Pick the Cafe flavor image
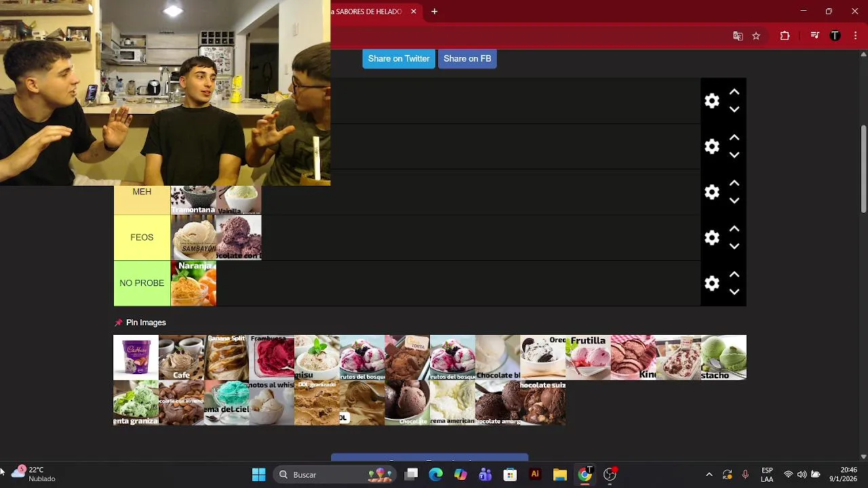 [181, 357]
